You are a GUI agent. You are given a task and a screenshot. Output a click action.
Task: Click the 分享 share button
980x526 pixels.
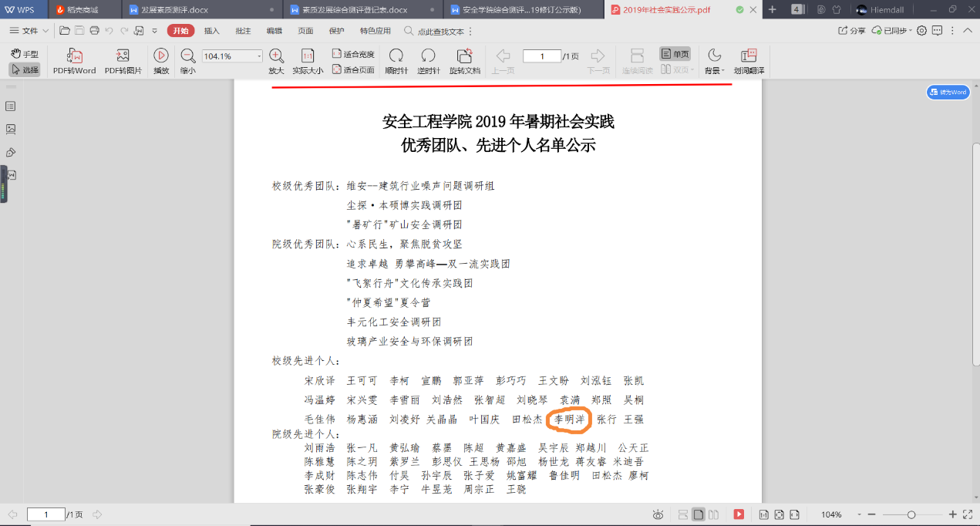click(x=852, y=30)
